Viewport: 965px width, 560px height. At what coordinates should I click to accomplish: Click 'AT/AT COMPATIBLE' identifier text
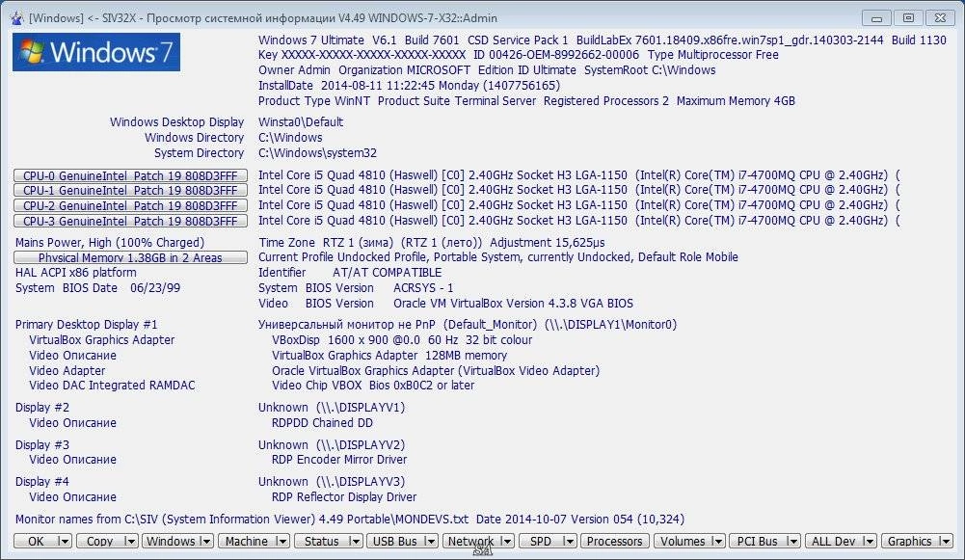click(388, 273)
